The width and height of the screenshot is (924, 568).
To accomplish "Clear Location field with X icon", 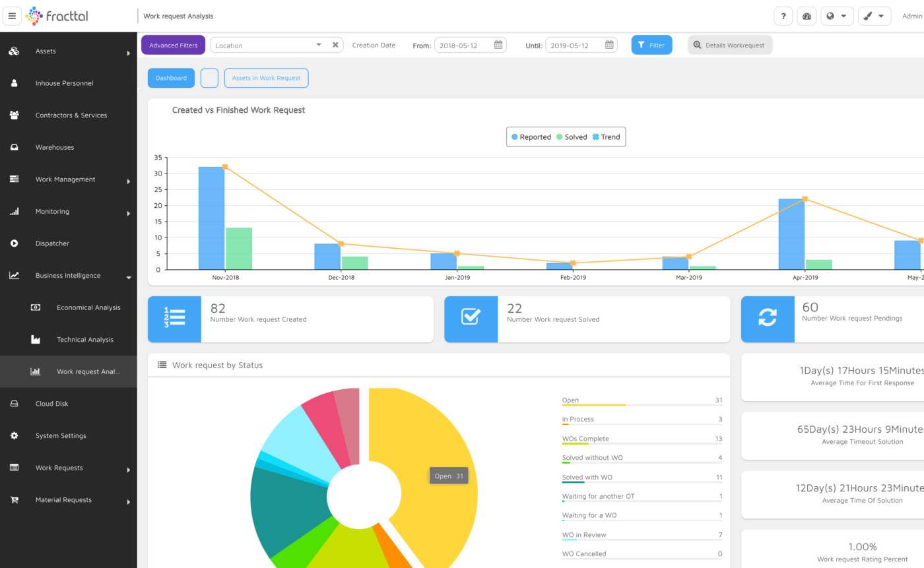I will pos(335,45).
